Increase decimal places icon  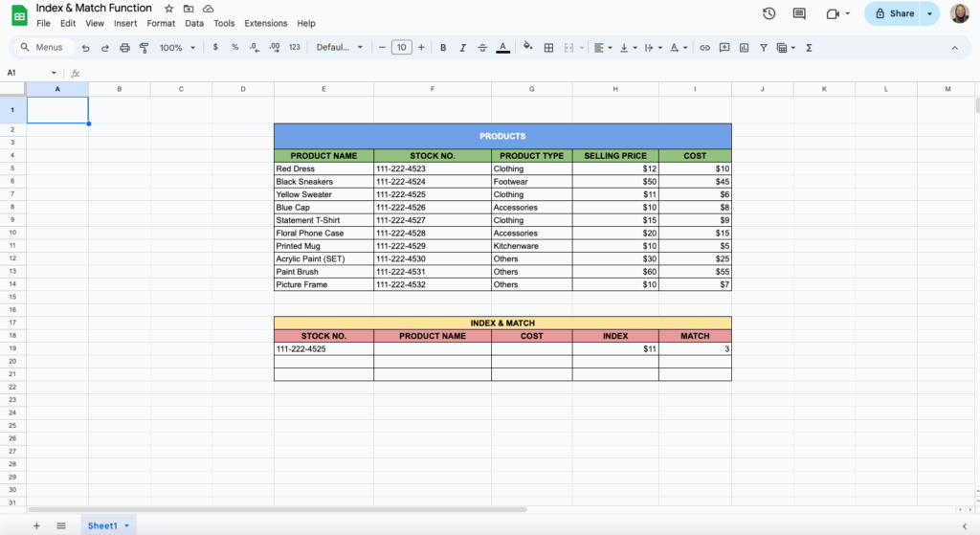click(275, 47)
